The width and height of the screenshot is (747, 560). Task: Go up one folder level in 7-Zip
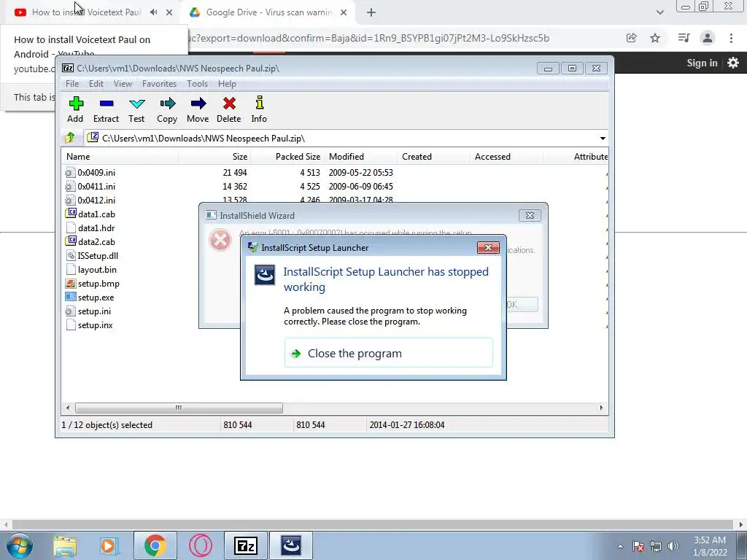pos(70,138)
